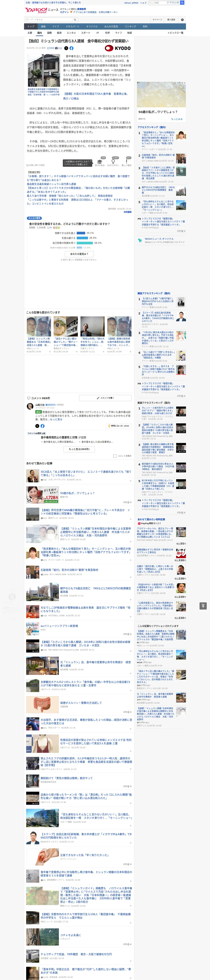Close the reaction tooltip popup
Screen dimensions: 210x980
[91, 161]
